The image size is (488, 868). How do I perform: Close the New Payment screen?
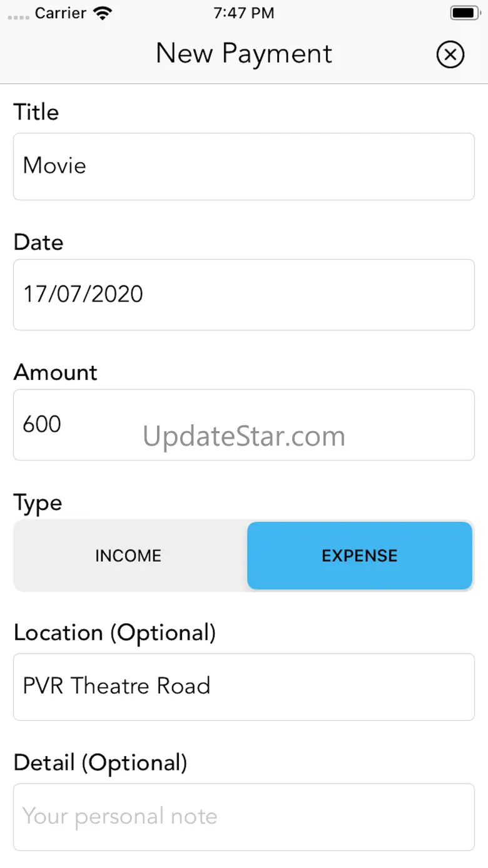(450, 54)
